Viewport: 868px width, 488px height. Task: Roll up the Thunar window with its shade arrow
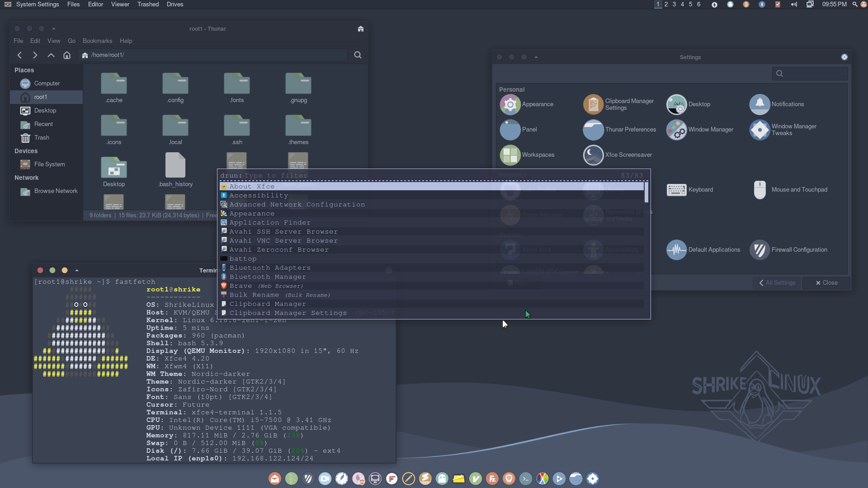(54, 28)
